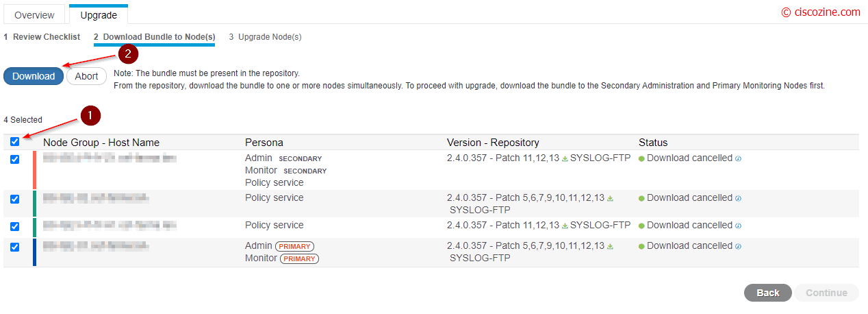868x314 pixels.
Task: Click the Node Group - Host Name column header
Action: (x=101, y=143)
